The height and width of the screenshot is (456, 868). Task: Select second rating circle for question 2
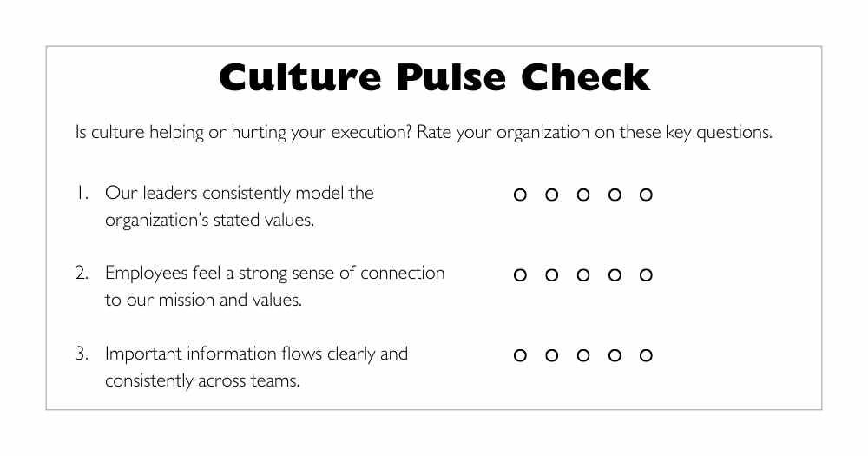pyautogui.click(x=551, y=275)
